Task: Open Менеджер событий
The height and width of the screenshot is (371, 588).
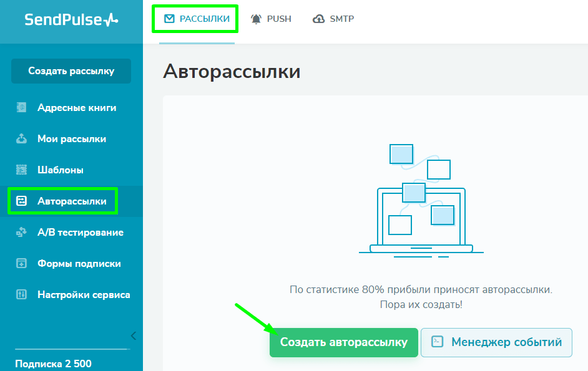Action: tap(496, 342)
